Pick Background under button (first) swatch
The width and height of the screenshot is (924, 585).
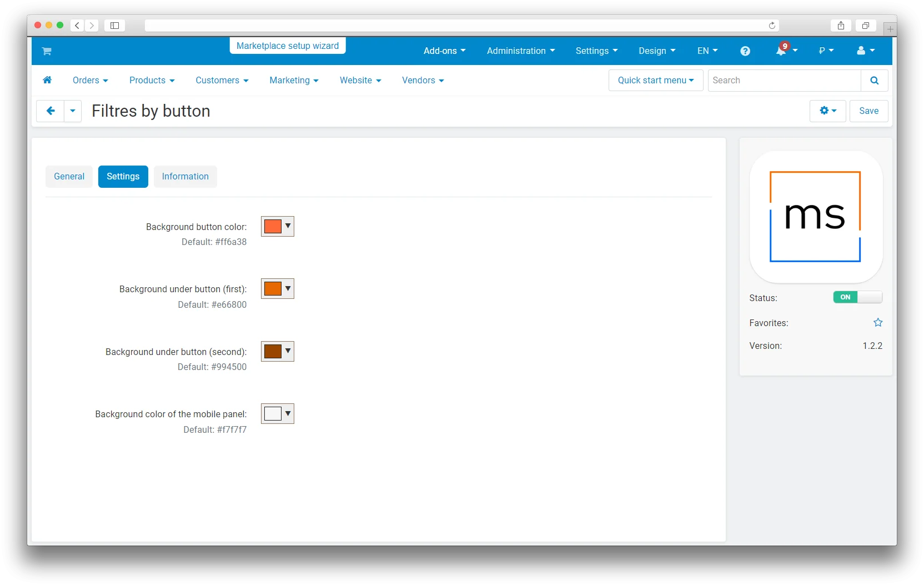273,289
